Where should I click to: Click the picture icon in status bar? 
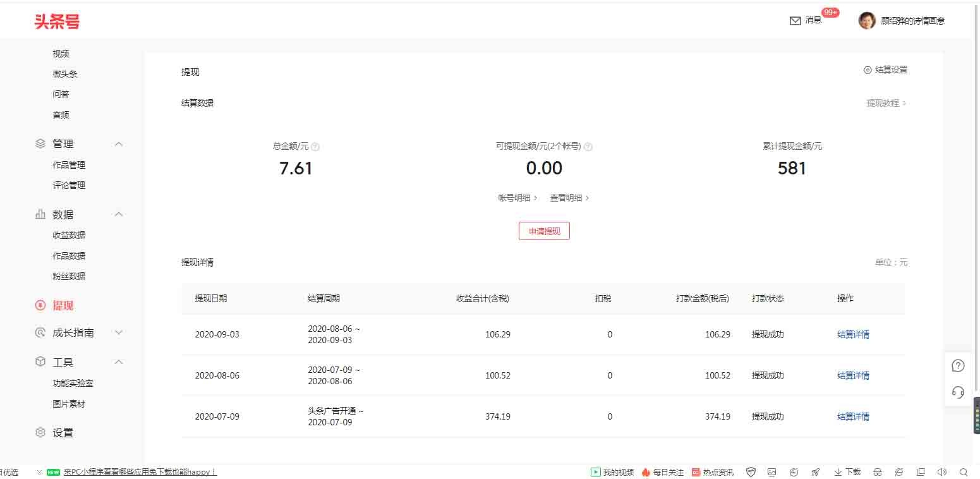pyautogui.click(x=771, y=472)
